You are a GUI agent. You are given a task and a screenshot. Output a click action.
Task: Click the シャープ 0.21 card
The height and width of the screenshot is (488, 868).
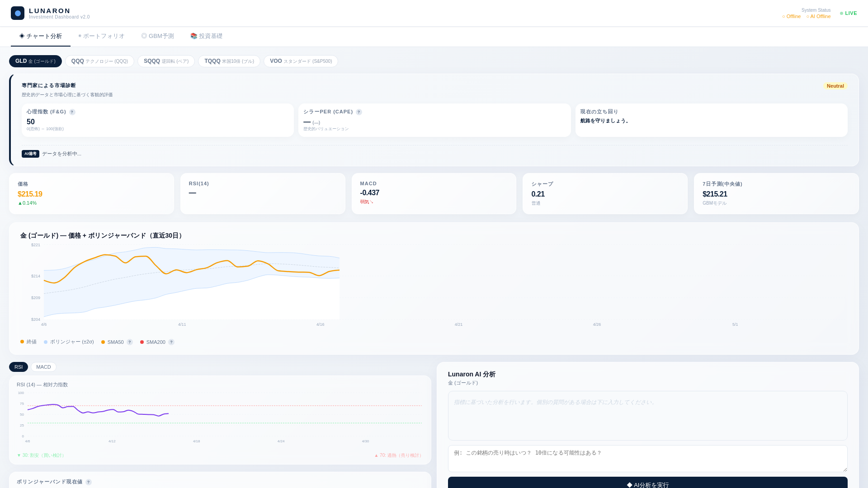coord(605,193)
